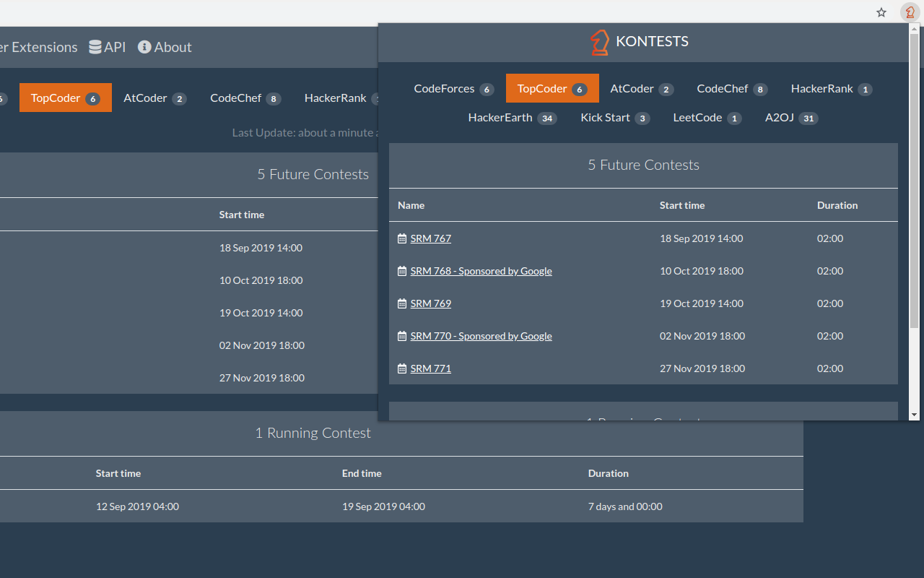Image resolution: width=924 pixels, height=578 pixels.
Task: Click the bookmark star icon in browser toolbar
Action: pos(881,12)
